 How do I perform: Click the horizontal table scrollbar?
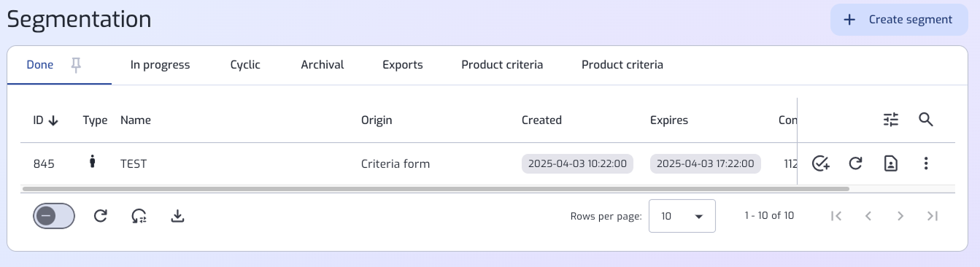pyautogui.click(x=436, y=188)
